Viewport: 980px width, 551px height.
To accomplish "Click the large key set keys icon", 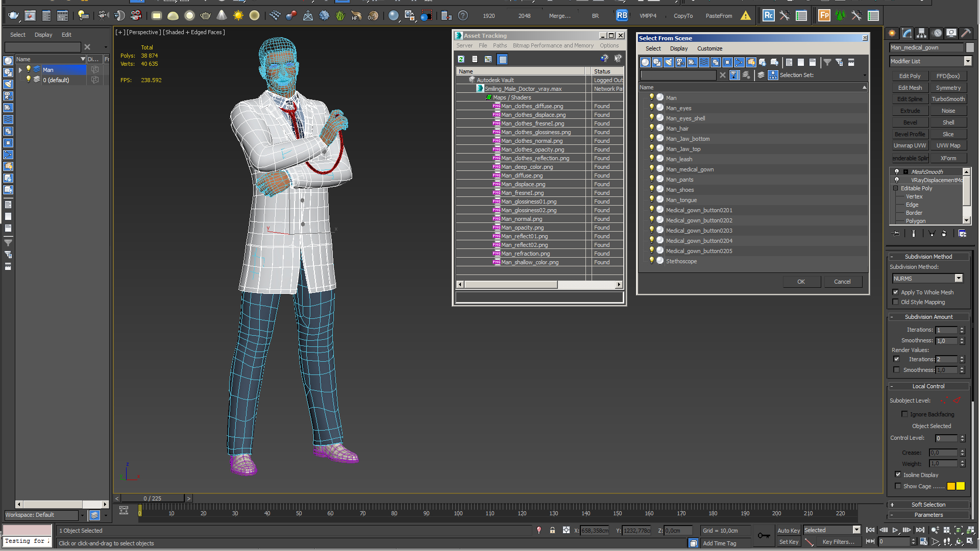I will (764, 536).
